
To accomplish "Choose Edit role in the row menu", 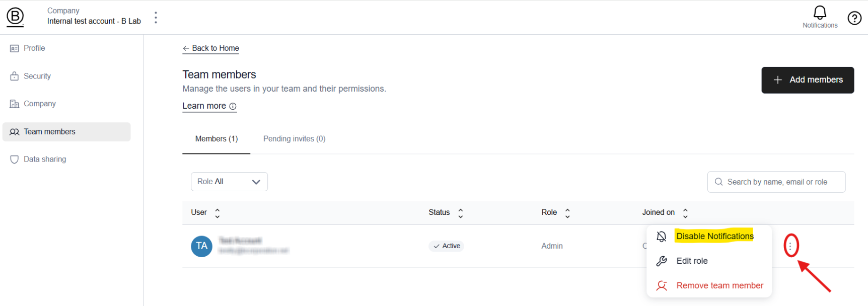I will point(709,261).
